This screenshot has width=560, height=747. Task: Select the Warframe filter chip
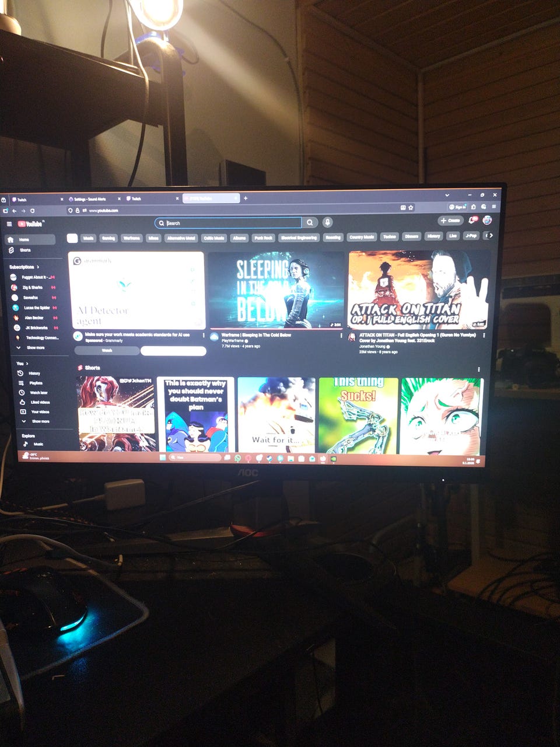[x=131, y=238]
